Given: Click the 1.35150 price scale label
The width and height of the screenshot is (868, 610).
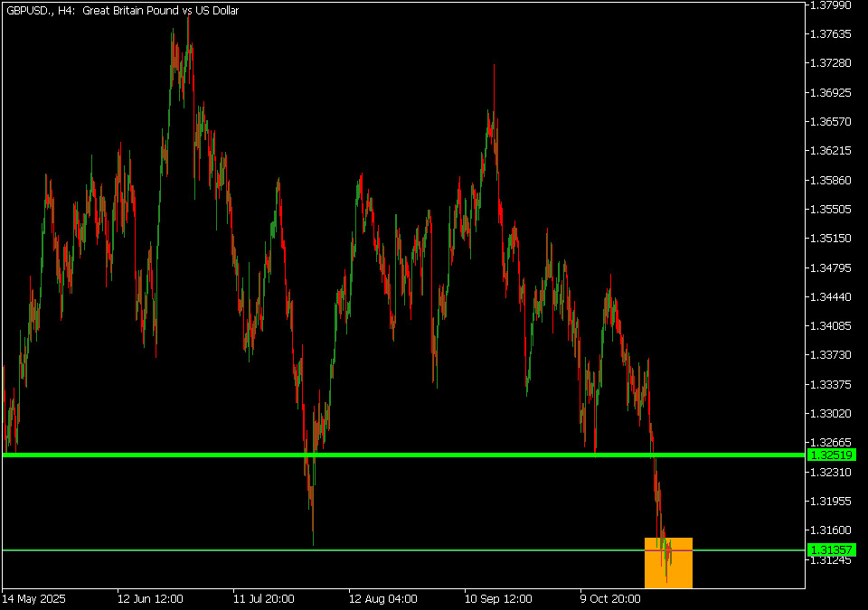Looking at the screenshot, I should pos(831,239).
